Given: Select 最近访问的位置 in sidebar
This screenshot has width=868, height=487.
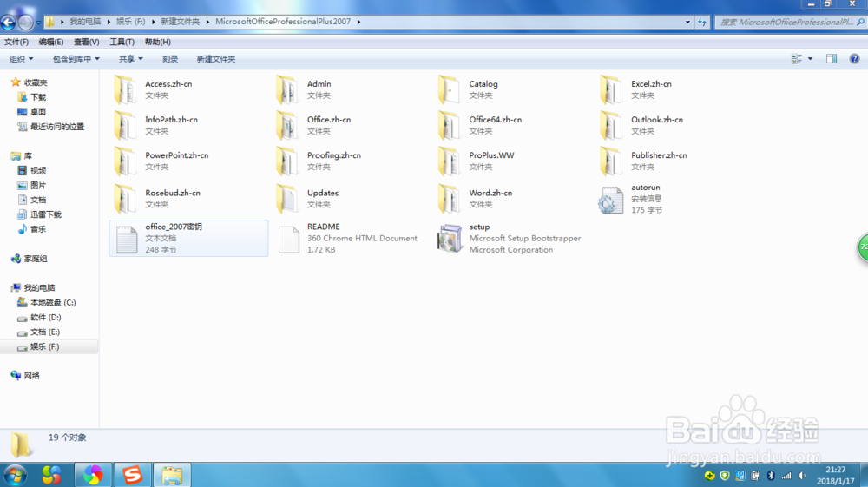Looking at the screenshot, I should (57, 127).
